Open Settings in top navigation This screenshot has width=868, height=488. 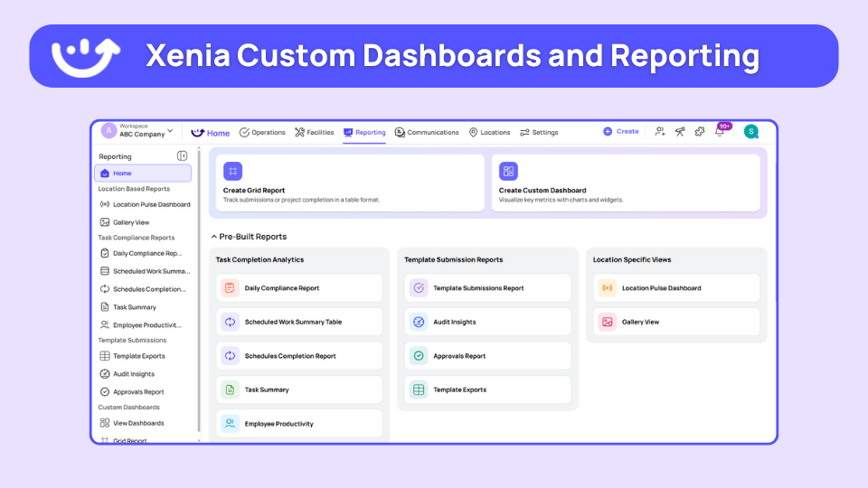tap(539, 133)
